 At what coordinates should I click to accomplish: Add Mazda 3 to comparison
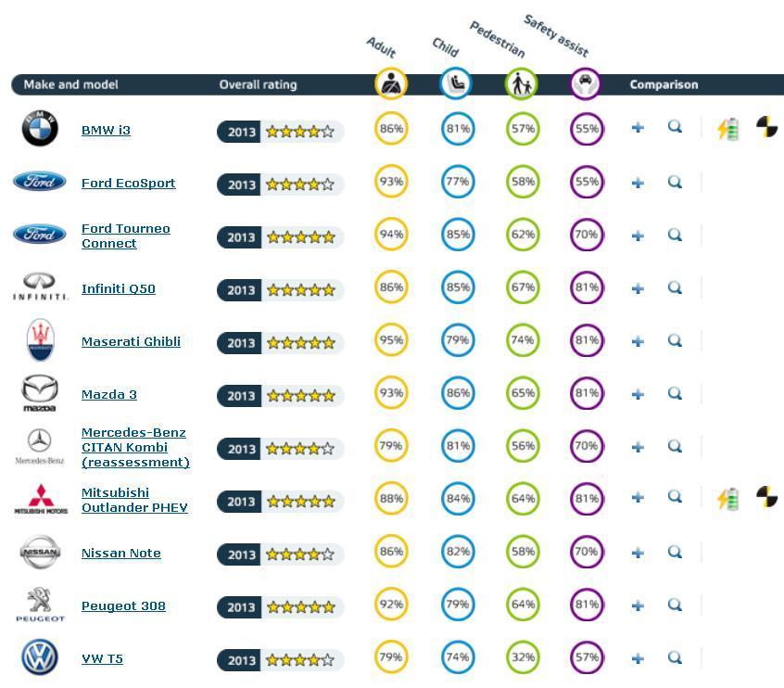638,394
